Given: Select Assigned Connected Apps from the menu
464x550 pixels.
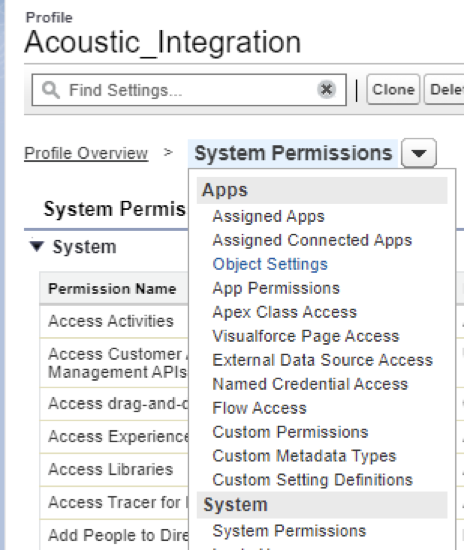Looking at the screenshot, I should click(312, 240).
